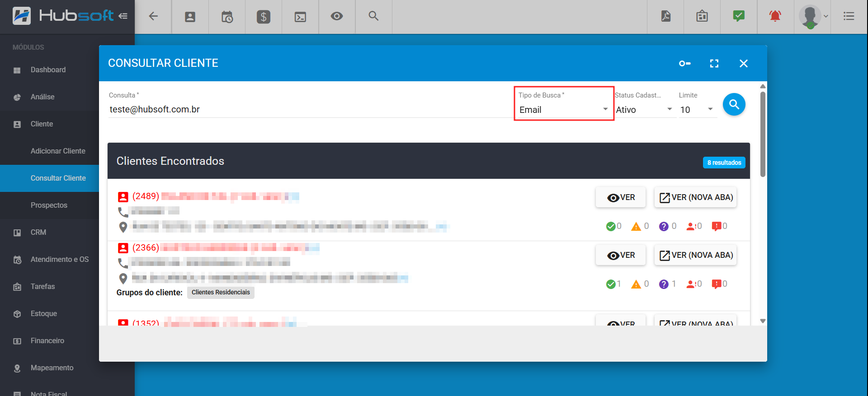Click the key icon in dialog header
The width and height of the screenshot is (868, 396).
pyautogui.click(x=684, y=64)
